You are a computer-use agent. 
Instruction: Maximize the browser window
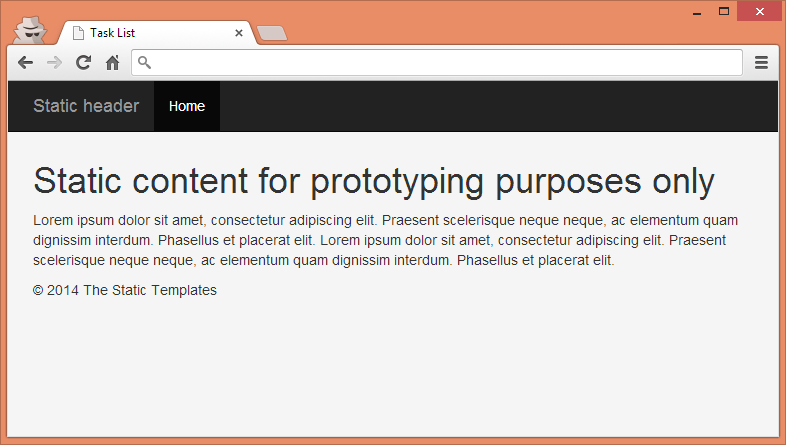pyautogui.click(x=724, y=12)
